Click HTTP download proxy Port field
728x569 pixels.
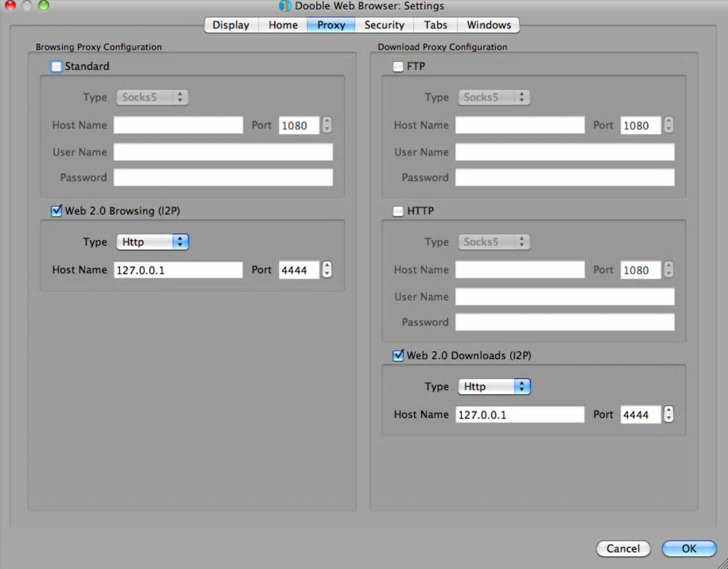(x=641, y=270)
